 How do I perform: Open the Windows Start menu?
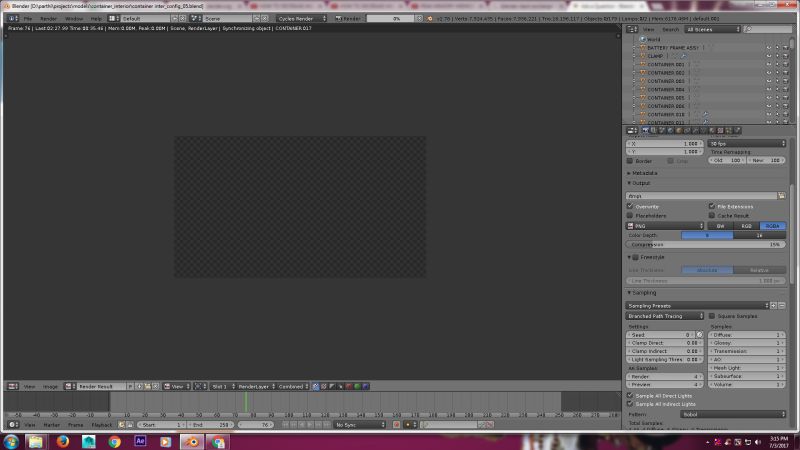11,441
